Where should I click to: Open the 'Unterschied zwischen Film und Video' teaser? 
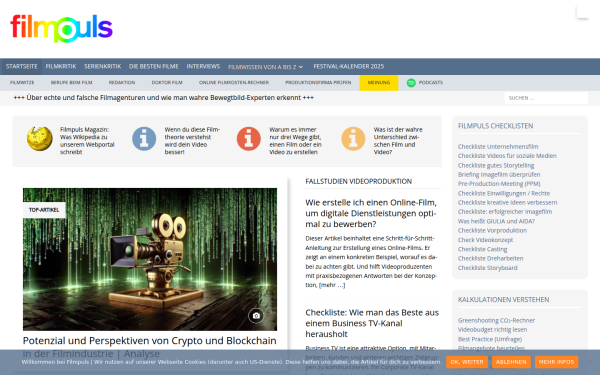[x=398, y=141]
